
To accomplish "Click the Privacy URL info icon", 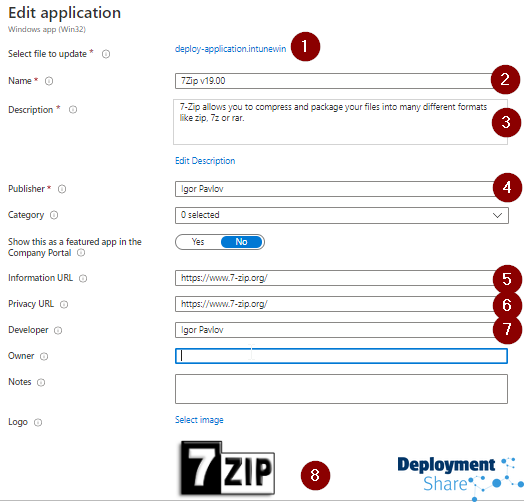I will (x=64, y=304).
